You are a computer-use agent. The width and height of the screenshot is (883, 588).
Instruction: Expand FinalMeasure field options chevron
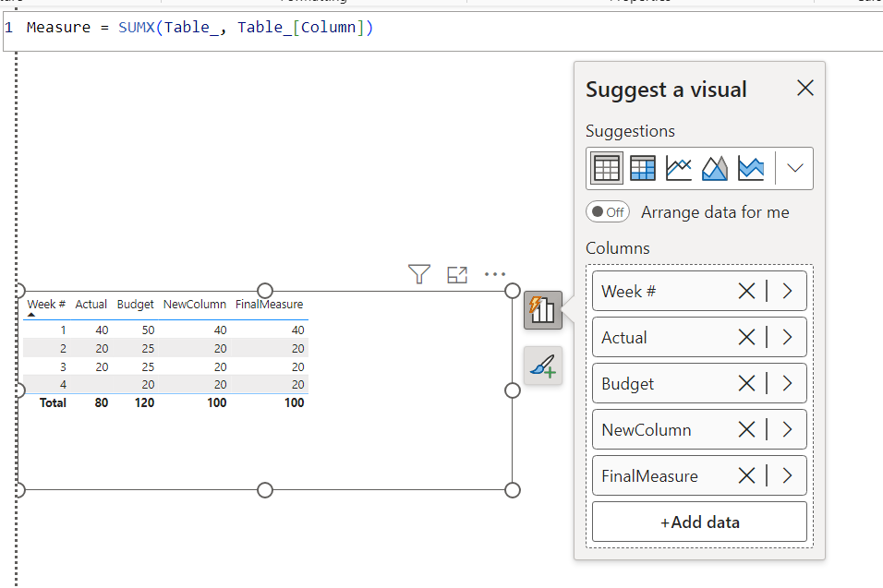pyautogui.click(x=787, y=475)
